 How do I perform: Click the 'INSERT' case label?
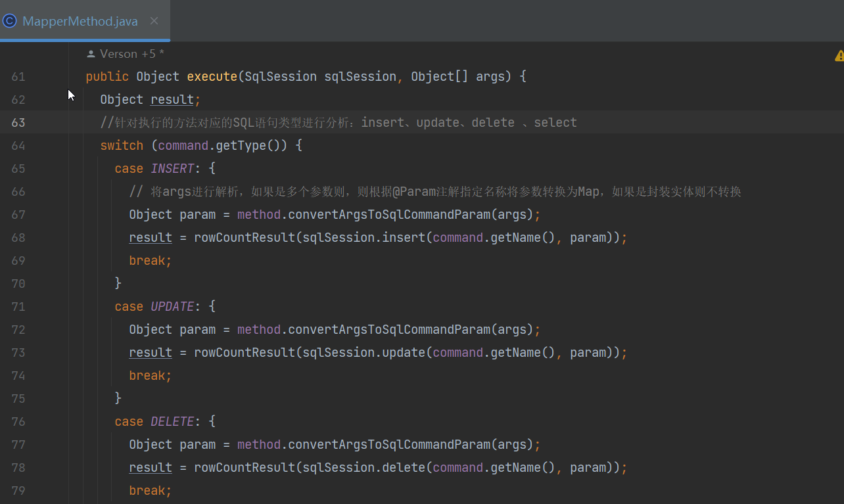coord(172,169)
